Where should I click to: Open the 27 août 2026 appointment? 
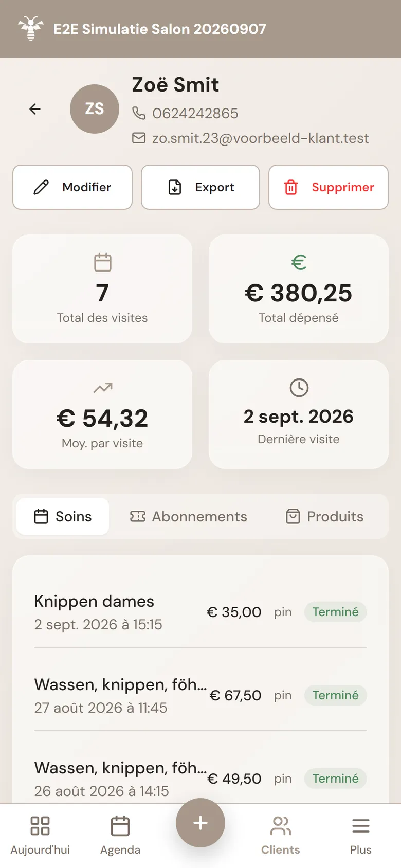[x=200, y=695]
